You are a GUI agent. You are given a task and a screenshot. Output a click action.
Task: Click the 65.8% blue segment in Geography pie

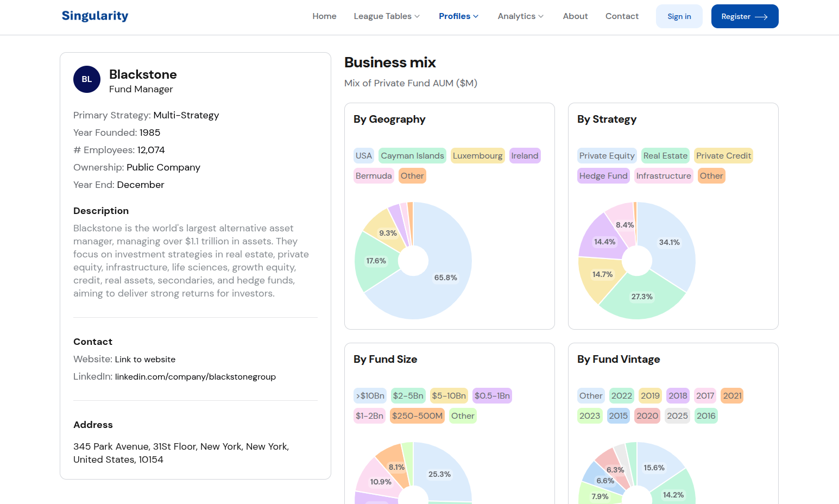(445, 277)
